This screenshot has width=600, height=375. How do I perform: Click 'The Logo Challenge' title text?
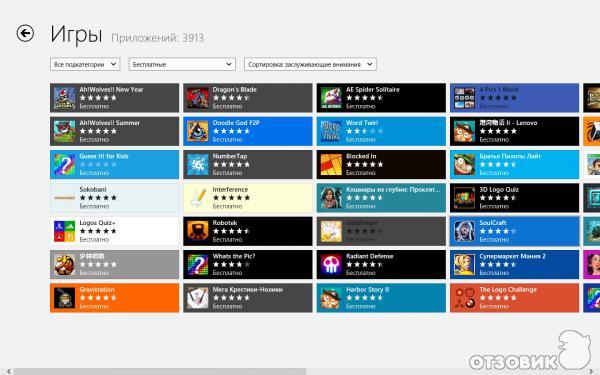point(508,290)
